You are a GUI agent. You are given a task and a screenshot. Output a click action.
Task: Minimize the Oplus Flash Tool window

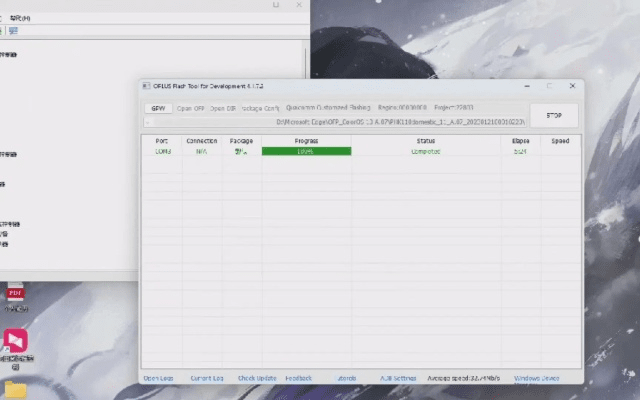coord(522,87)
